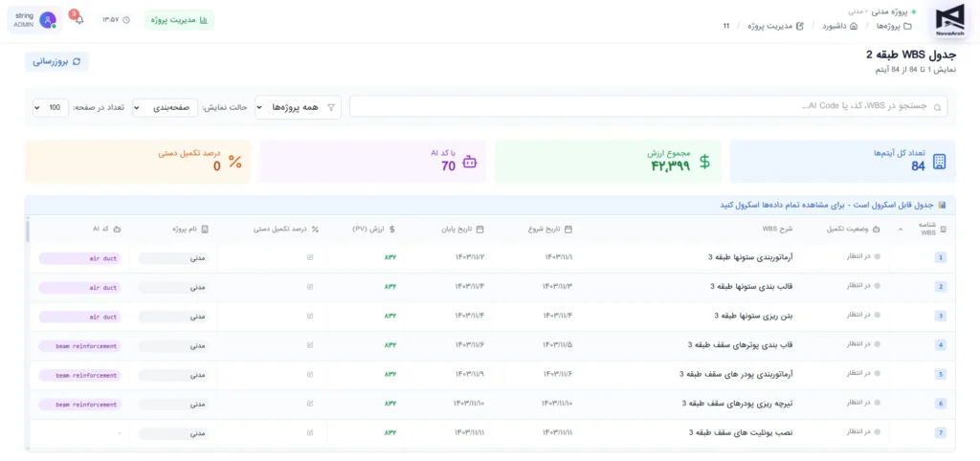Click edit icon in manual completion, row 1
Screen dimensions: 980x461
point(309,257)
